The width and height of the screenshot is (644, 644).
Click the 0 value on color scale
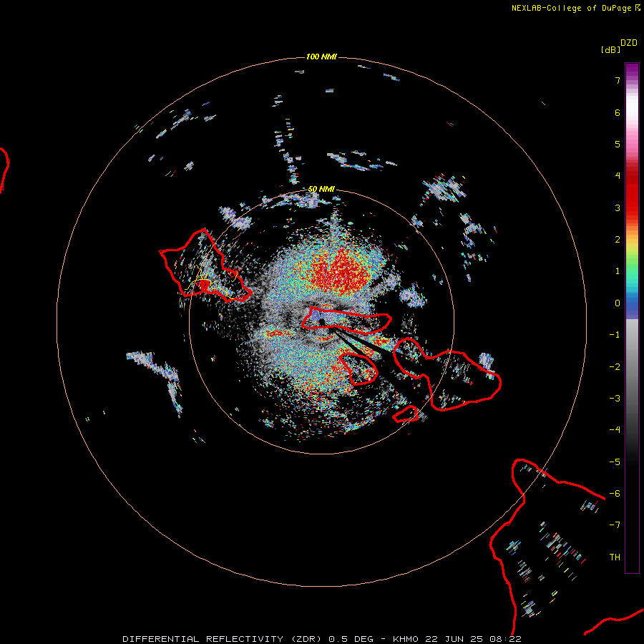point(618,303)
